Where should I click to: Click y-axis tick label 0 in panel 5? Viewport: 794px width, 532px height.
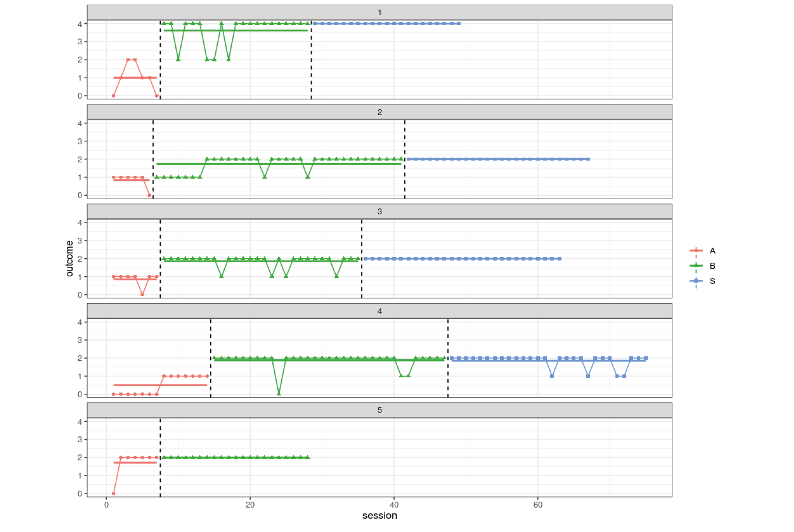pyautogui.click(x=80, y=494)
